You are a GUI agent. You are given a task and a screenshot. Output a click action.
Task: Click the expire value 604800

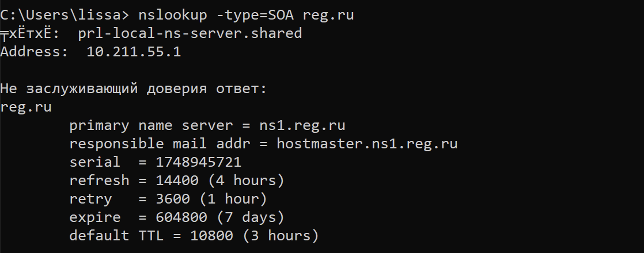pyautogui.click(x=181, y=217)
